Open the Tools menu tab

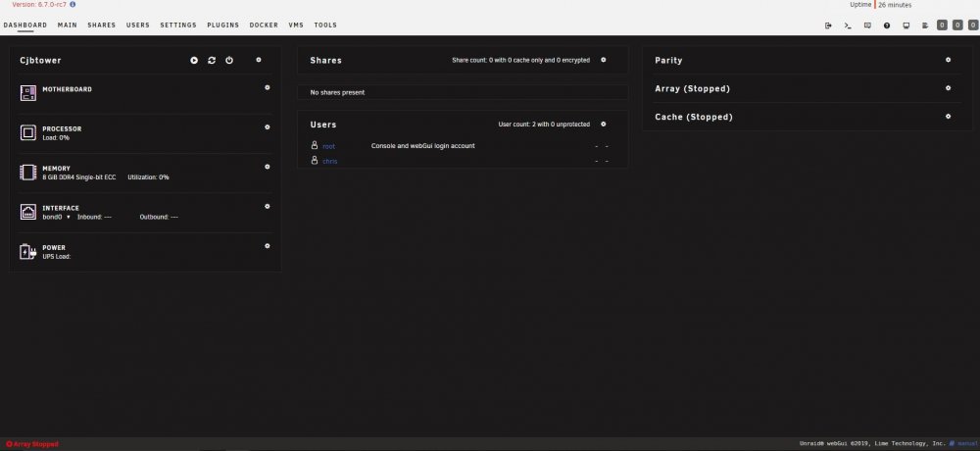[325, 25]
